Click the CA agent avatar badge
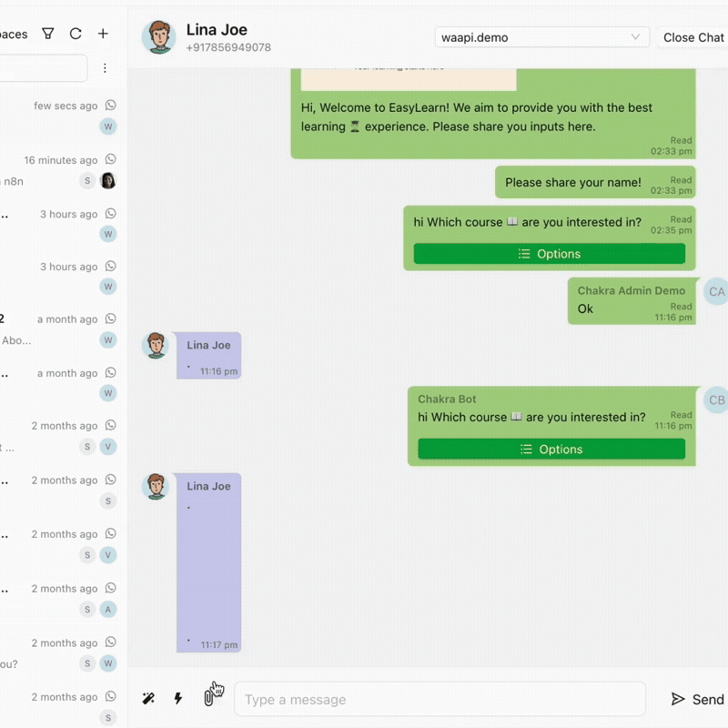This screenshot has height=728, width=728. (716, 292)
